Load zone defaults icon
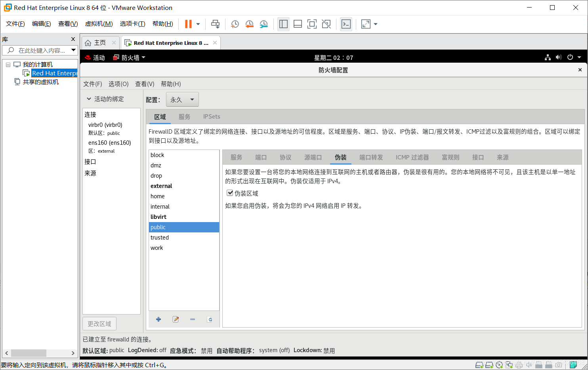The height and width of the screenshot is (370, 588). coord(210,319)
